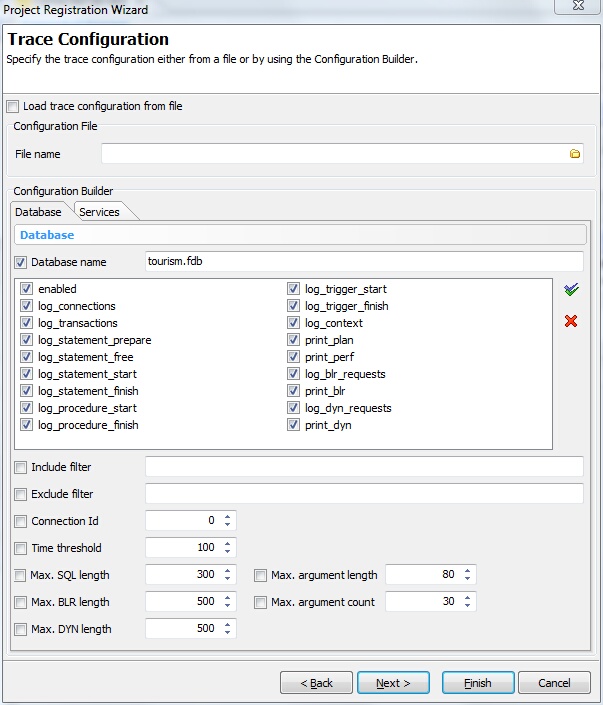The width and height of the screenshot is (603, 705).
Task: Uncheck log_trigger_finish
Action: click(293, 306)
